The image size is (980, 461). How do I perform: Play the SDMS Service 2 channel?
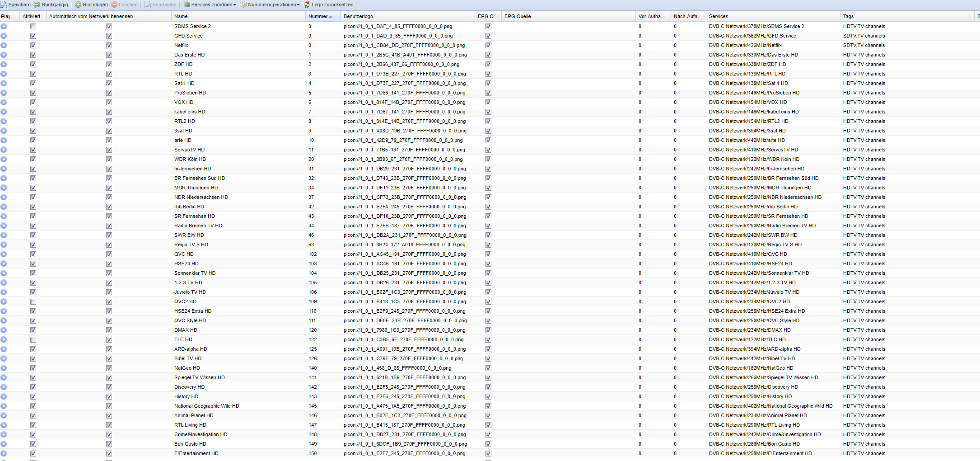[x=4, y=26]
